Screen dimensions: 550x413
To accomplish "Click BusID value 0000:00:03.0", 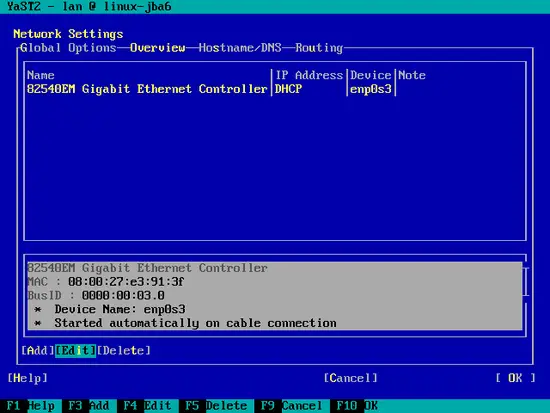I will click(123, 295).
